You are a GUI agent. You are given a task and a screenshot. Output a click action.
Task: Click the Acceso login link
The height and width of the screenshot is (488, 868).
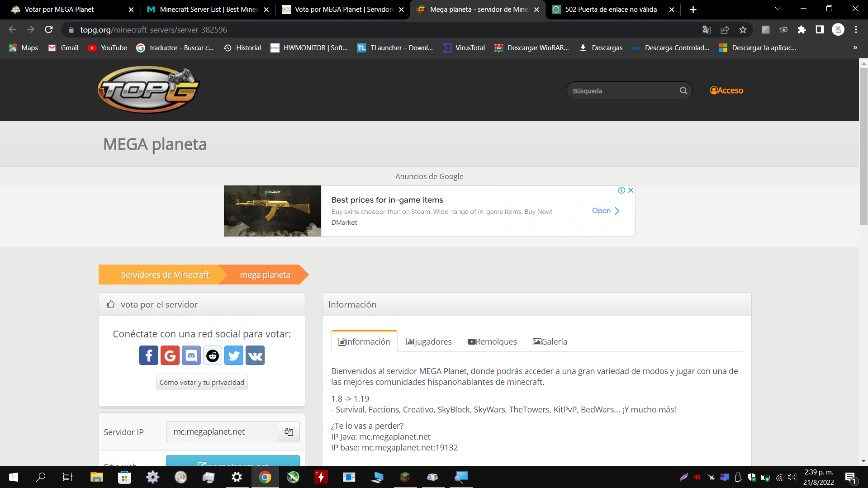[x=726, y=90]
